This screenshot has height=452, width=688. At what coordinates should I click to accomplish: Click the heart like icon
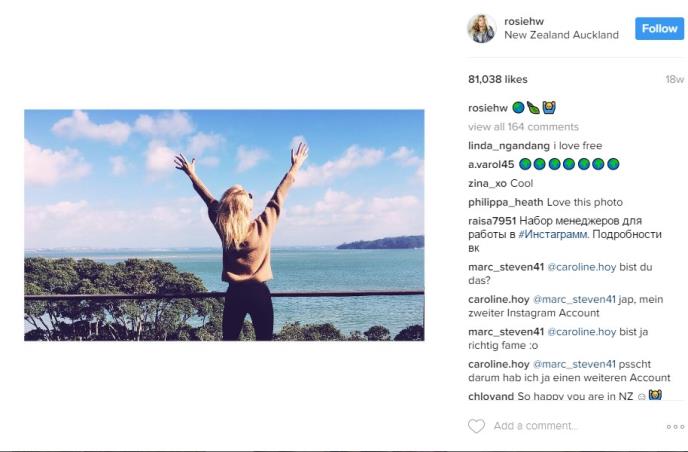tap(476, 426)
